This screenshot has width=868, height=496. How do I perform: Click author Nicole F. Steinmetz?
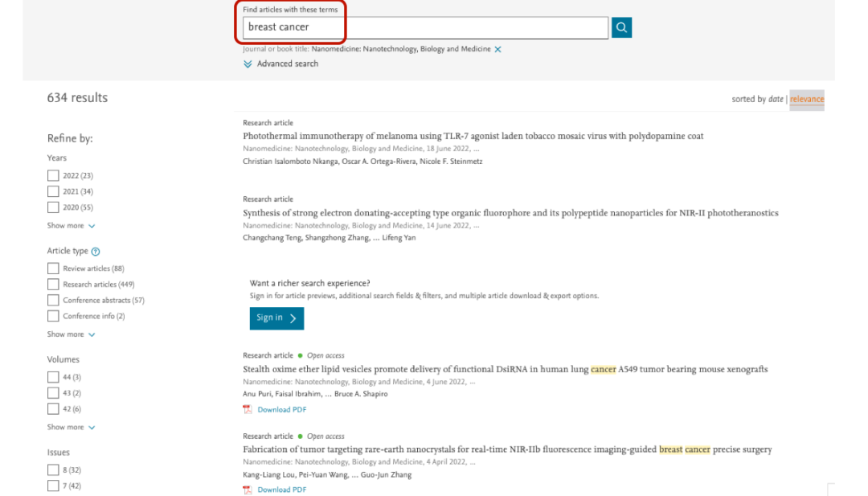click(451, 162)
